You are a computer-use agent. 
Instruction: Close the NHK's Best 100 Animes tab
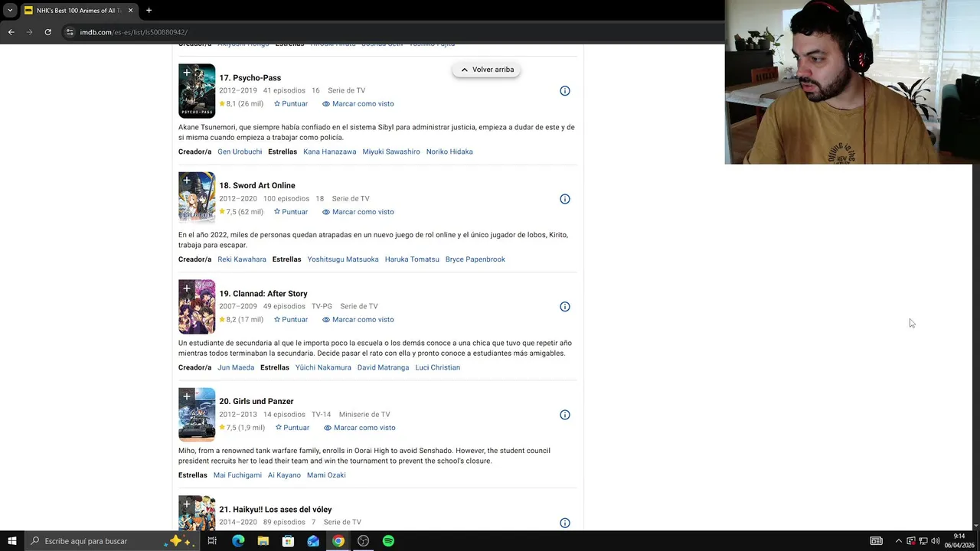[x=130, y=11]
